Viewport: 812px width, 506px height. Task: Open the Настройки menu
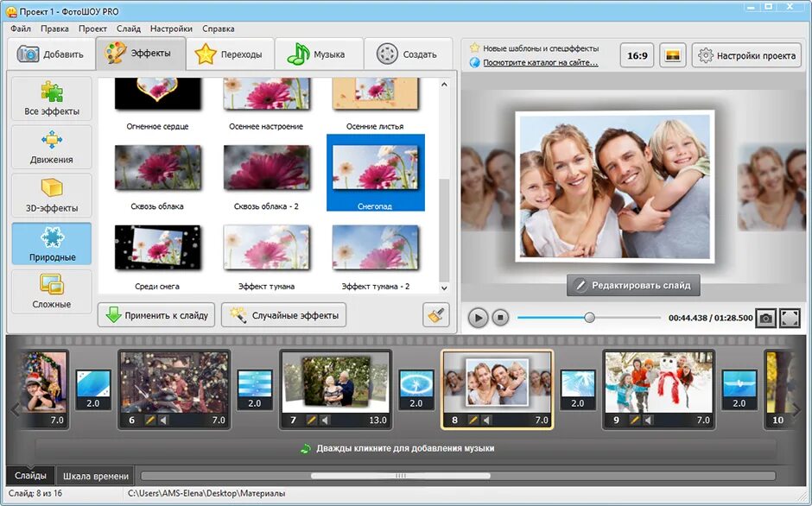pos(171,28)
